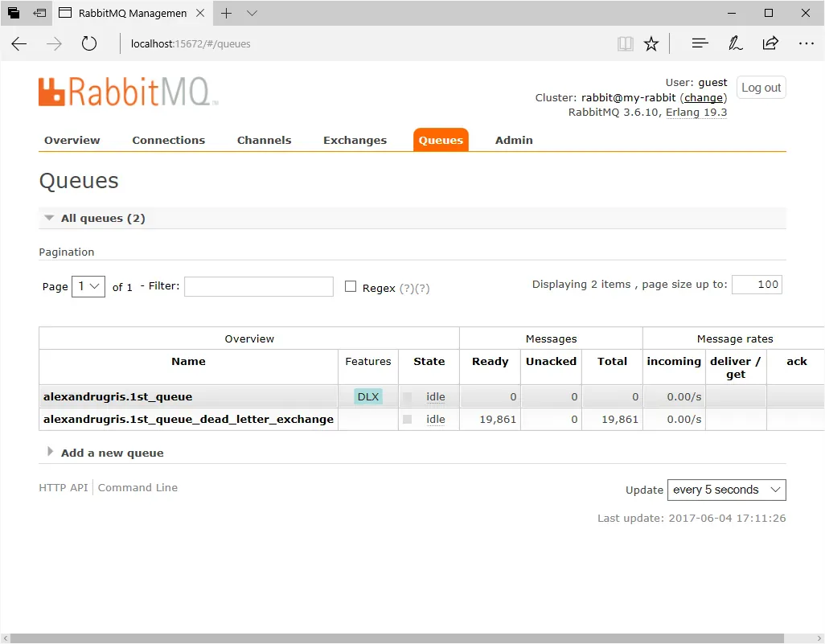Open the browser more options menu
This screenshot has height=644, width=825.
[x=806, y=43]
